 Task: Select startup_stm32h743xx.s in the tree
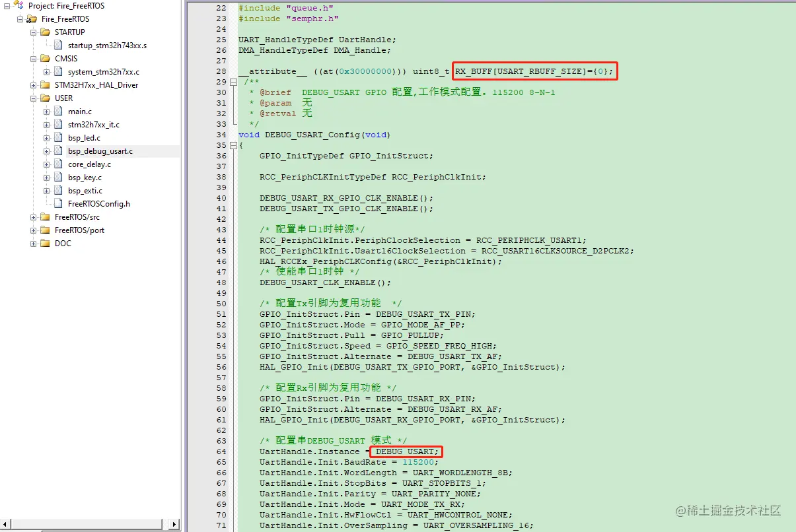coord(107,46)
